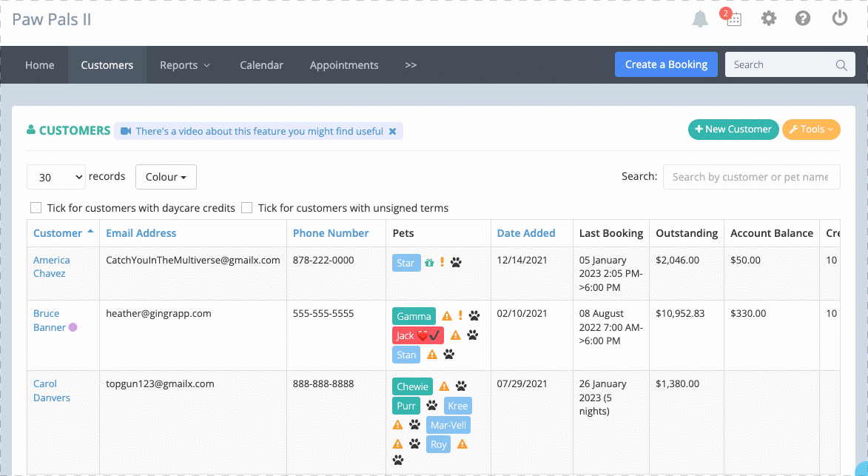Click account balance $330.00
The height and width of the screenshot is (476, 868).
pos(748,313)
